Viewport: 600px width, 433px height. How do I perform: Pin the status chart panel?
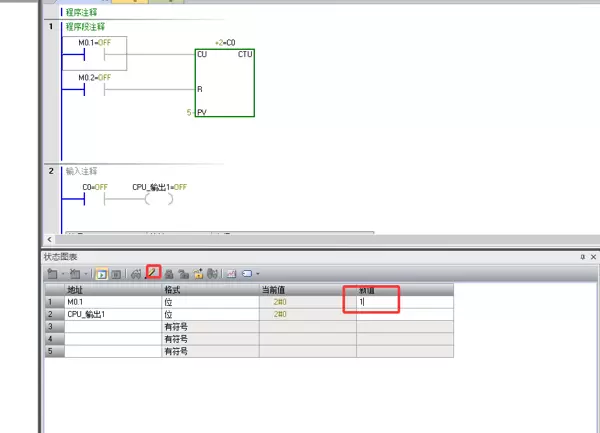coord(581,257)
